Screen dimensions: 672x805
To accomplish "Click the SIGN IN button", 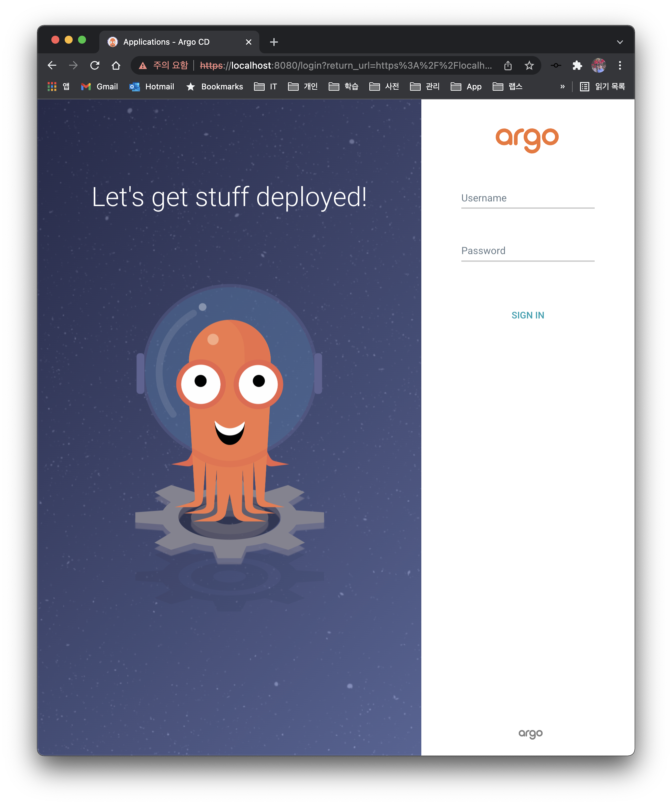I will (x=528, y=315).
